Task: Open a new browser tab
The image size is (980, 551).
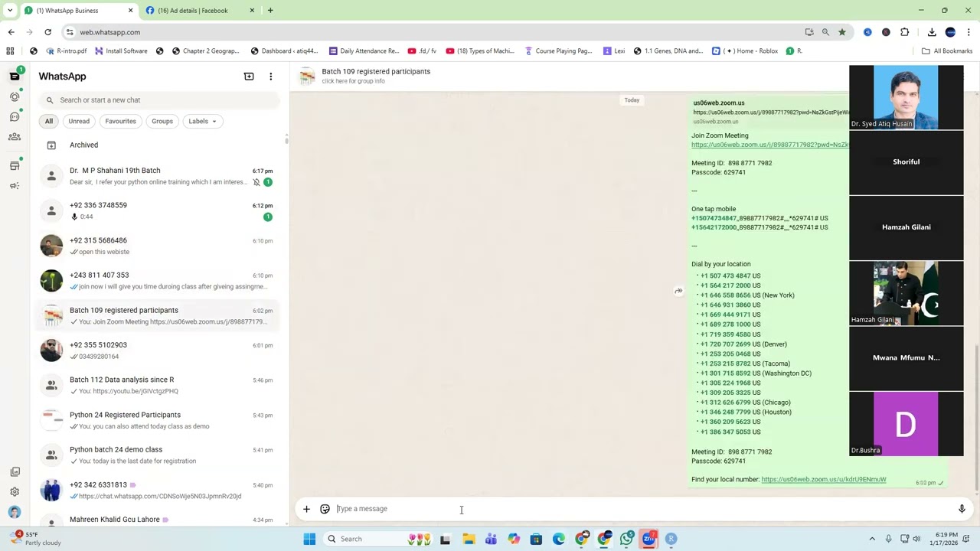Action: (270, 10)
